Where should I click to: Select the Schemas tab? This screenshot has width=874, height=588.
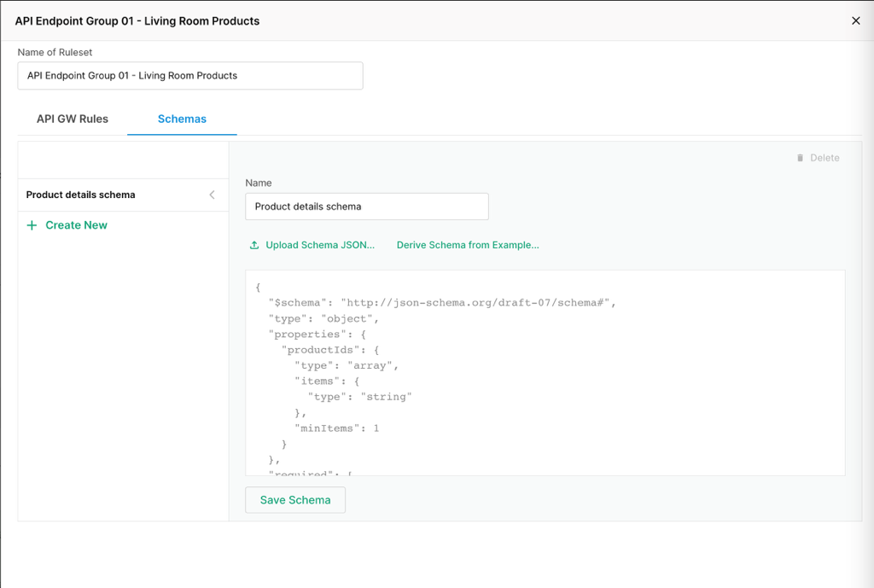click(181, 119)
